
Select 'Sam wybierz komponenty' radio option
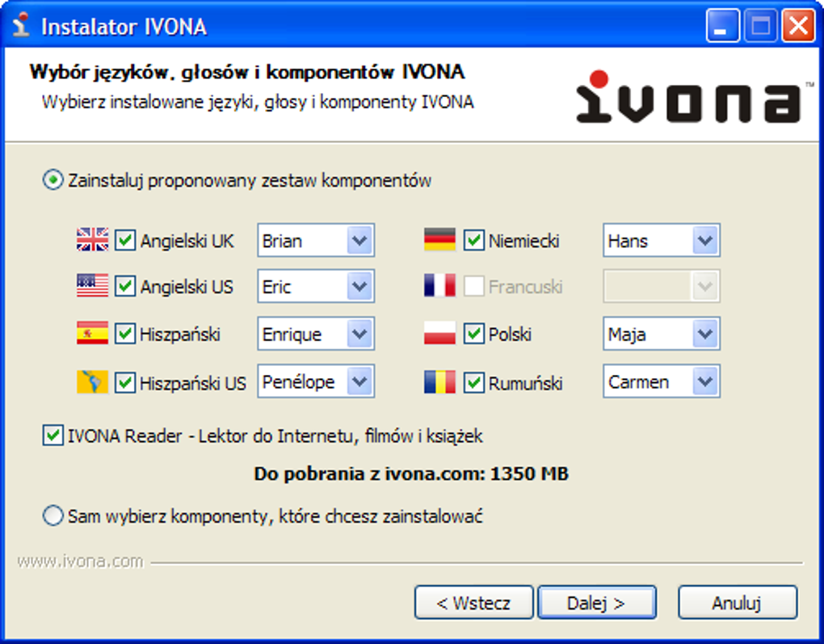[53, 516]
